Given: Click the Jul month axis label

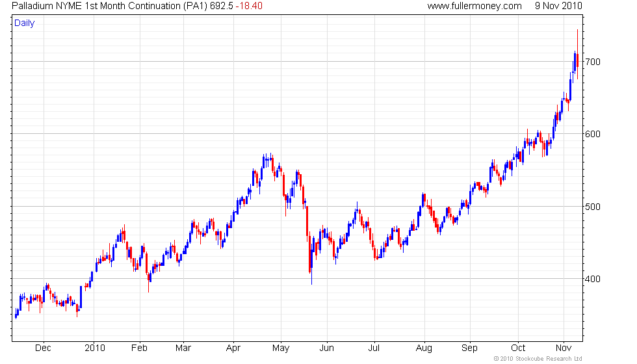Looking at the screenshot, I should [374, 348].
